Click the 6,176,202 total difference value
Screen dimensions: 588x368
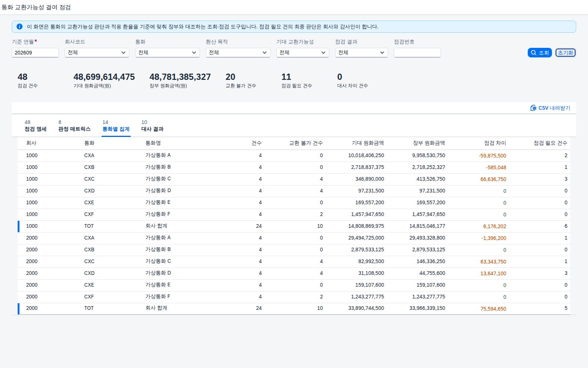[x=495, y=226]
